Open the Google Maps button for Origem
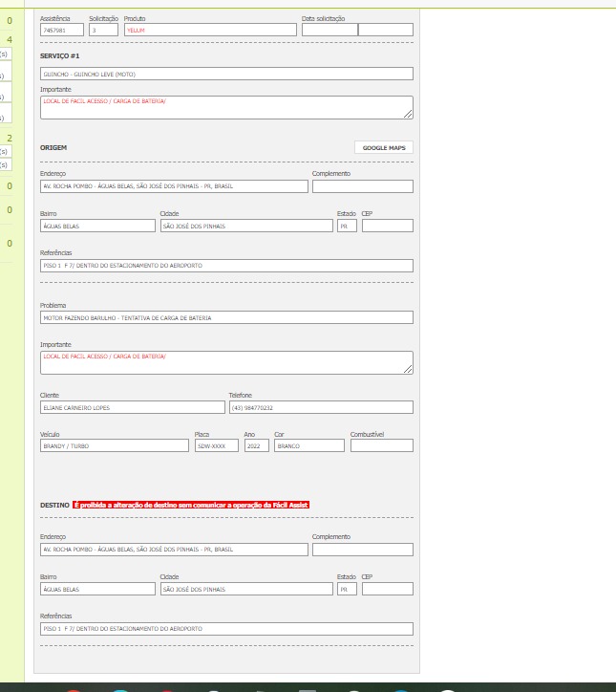 383,148
